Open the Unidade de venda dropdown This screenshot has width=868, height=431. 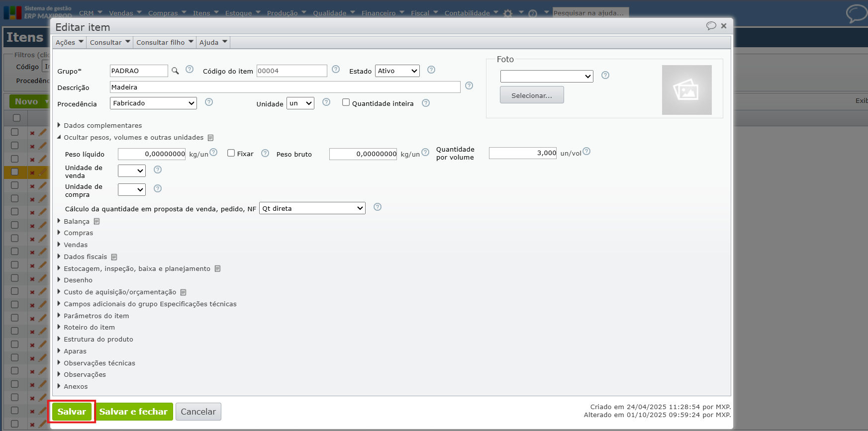coord(132,171)
